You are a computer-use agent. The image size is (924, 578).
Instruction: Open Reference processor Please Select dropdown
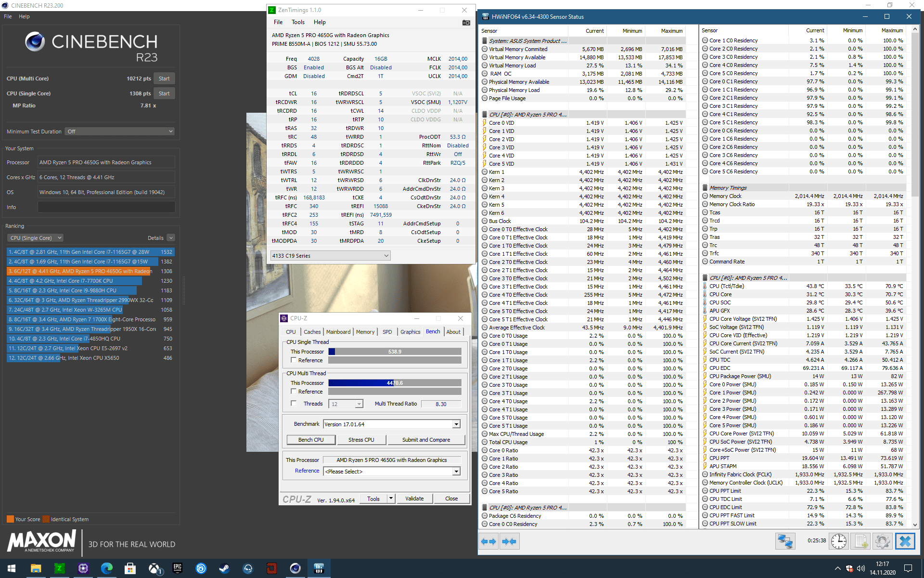[x=392, y=472]
